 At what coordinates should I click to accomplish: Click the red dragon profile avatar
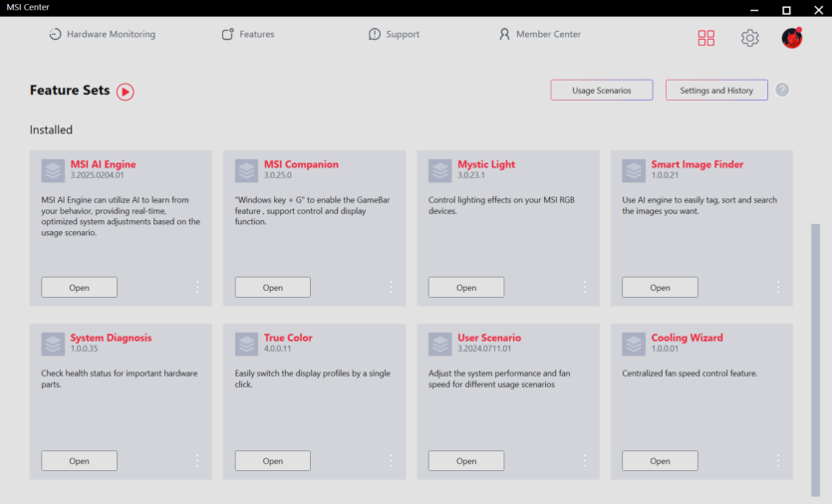(792, 38)
